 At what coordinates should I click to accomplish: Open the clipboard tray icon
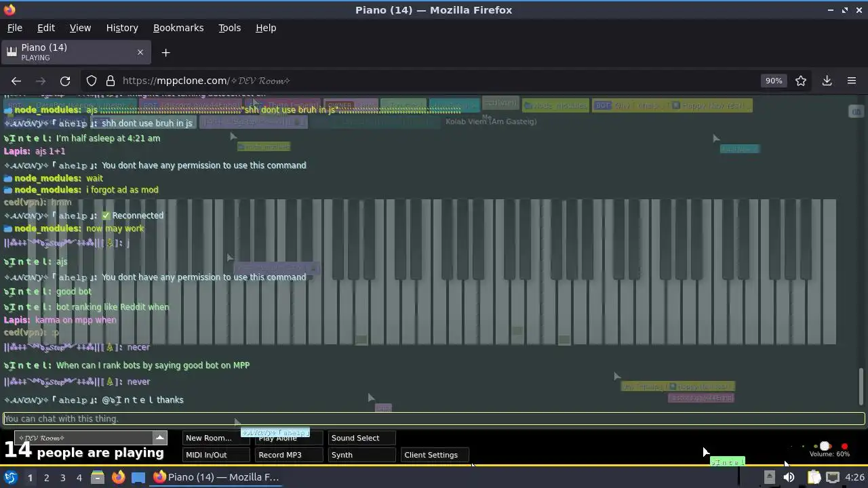814,477
